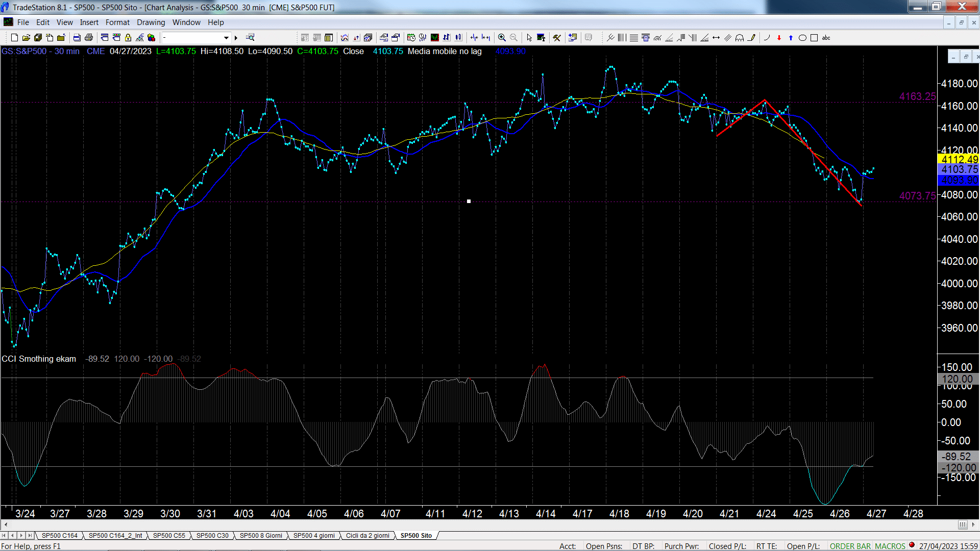Click the last-tab navigation arrow
Image resolution: width=980 pixels, height=551 pixels.
[30, 536]
